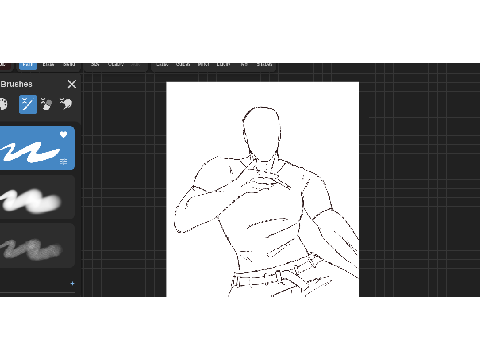This screenshot has height=360, width=480.
Task: Click the figure line-art on the canvas
Action: pyautogui.click(x=266, y=202)
